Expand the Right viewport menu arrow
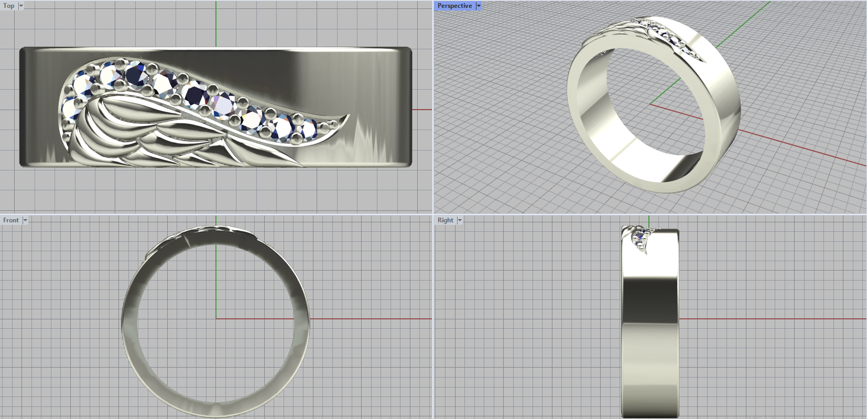The image size is (868, 419). click(459, 220)
